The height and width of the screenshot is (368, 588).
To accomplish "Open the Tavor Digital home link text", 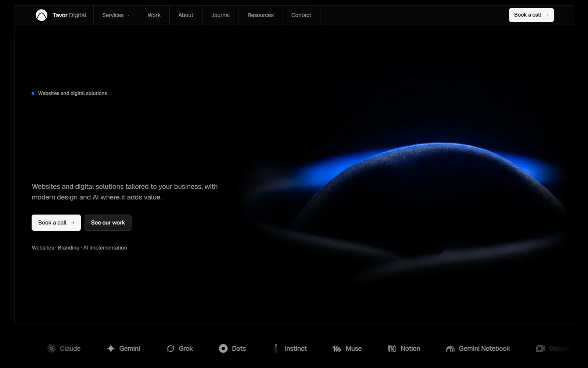I will tap(69, 15).
